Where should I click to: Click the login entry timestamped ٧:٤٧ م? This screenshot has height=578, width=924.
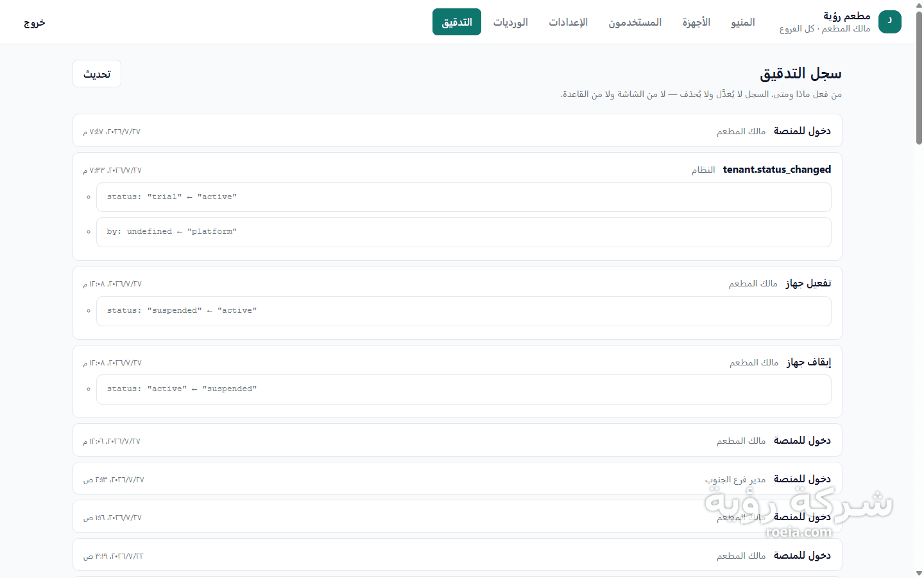[x=458, y=131]
